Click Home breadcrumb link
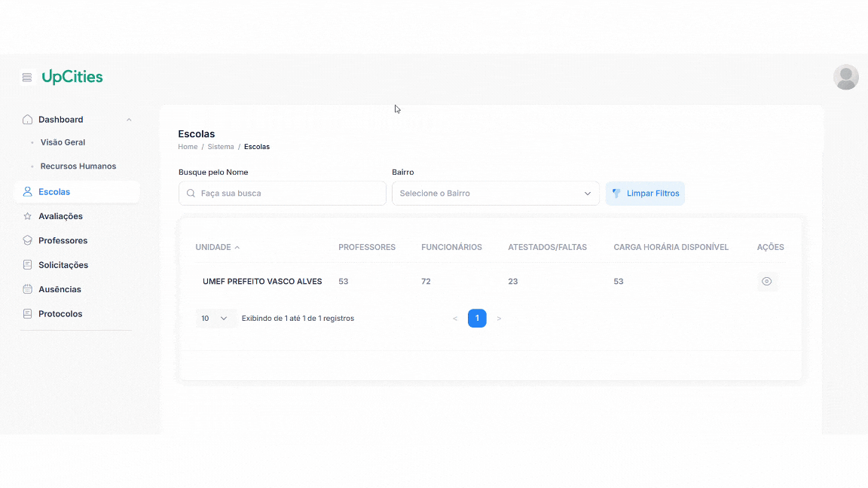The image size is (868, 488). pos(188,147)
